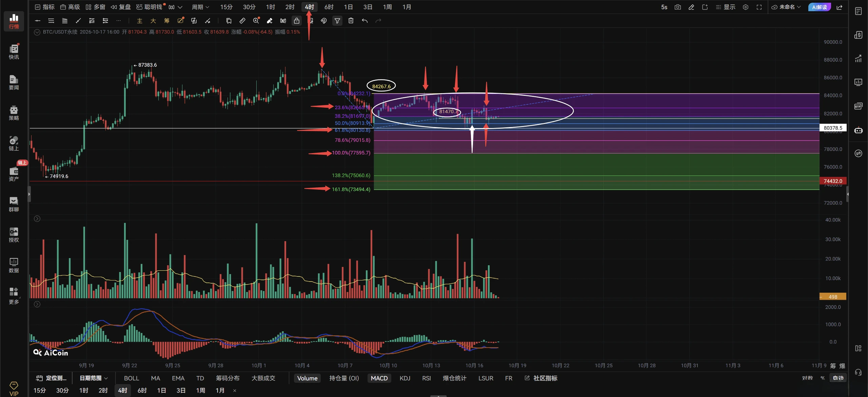868x397 pixels.
Task: Open the 群聊 group chat sidebar icon
Action: point(14,204)
